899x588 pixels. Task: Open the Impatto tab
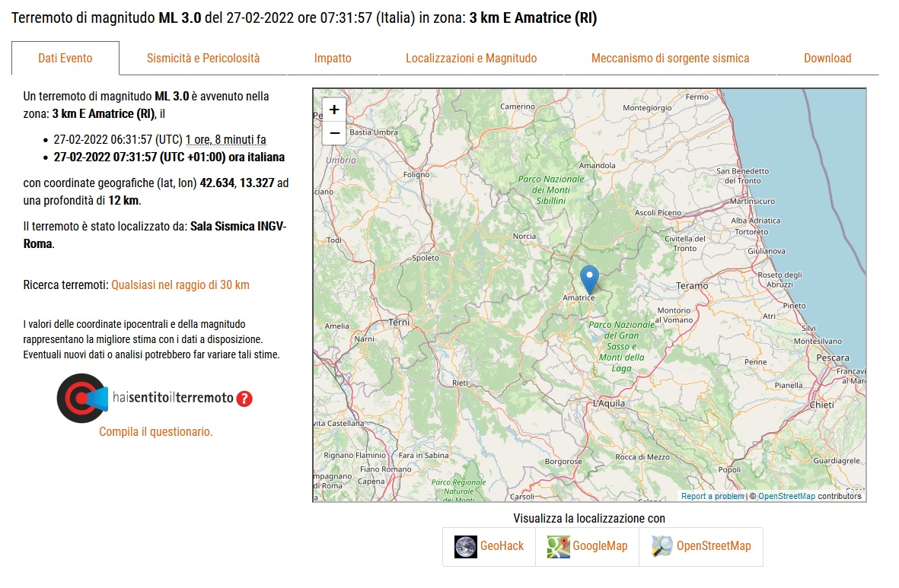[x=333, y=58]
